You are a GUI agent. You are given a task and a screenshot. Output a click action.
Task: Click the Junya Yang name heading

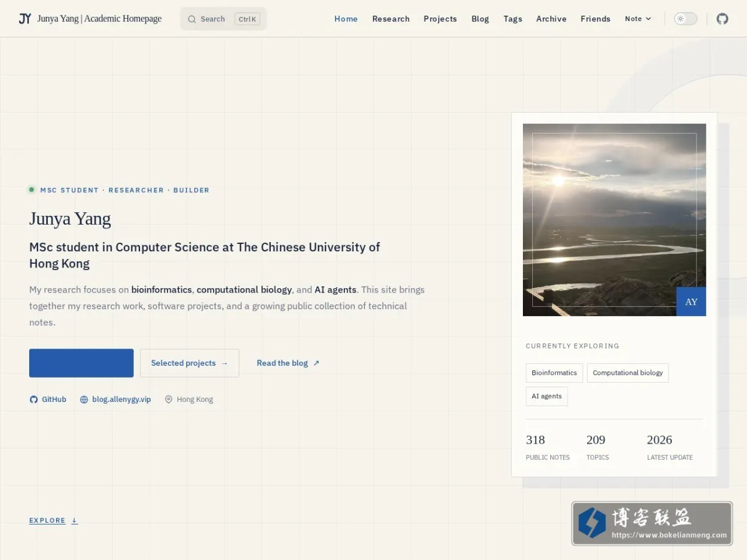click(70, 219)
